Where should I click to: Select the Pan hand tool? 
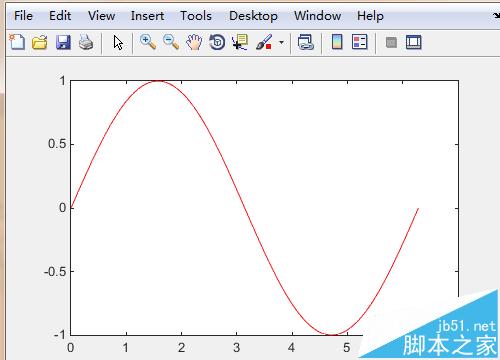(x=194, y=42)
